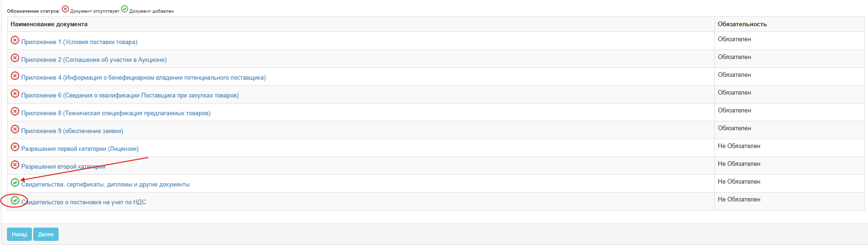Image resolution: width=868 pixels, height=245 pixels.
Task: Click red status icon beside Приложение 6
Action: [x=15, y=94]
